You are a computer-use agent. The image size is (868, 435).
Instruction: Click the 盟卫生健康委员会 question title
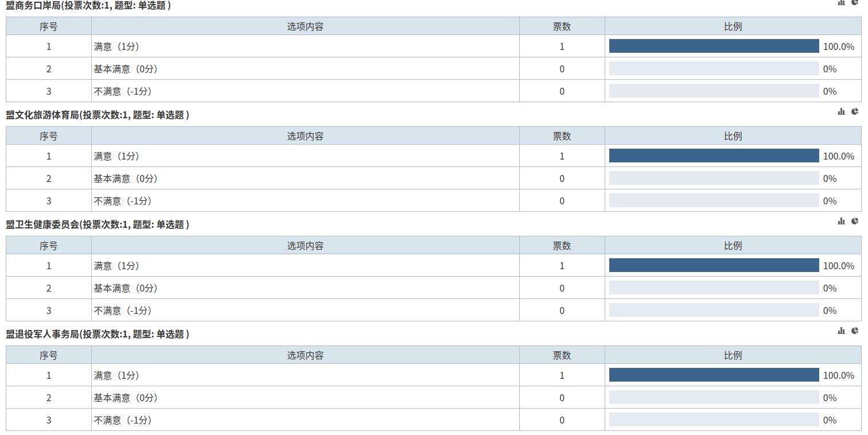click(x=98, y=224)
